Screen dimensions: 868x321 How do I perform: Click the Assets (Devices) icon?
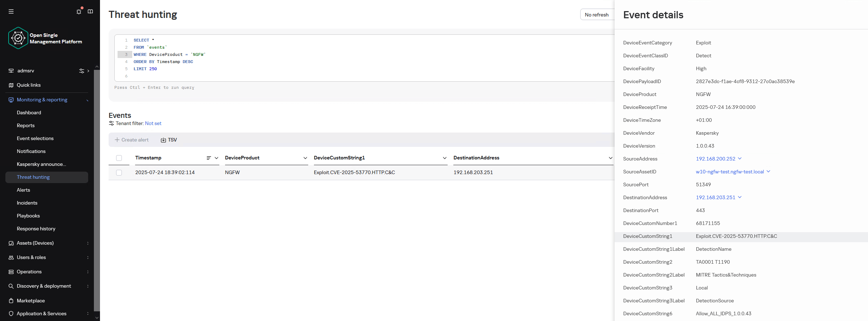pos(11,243)
